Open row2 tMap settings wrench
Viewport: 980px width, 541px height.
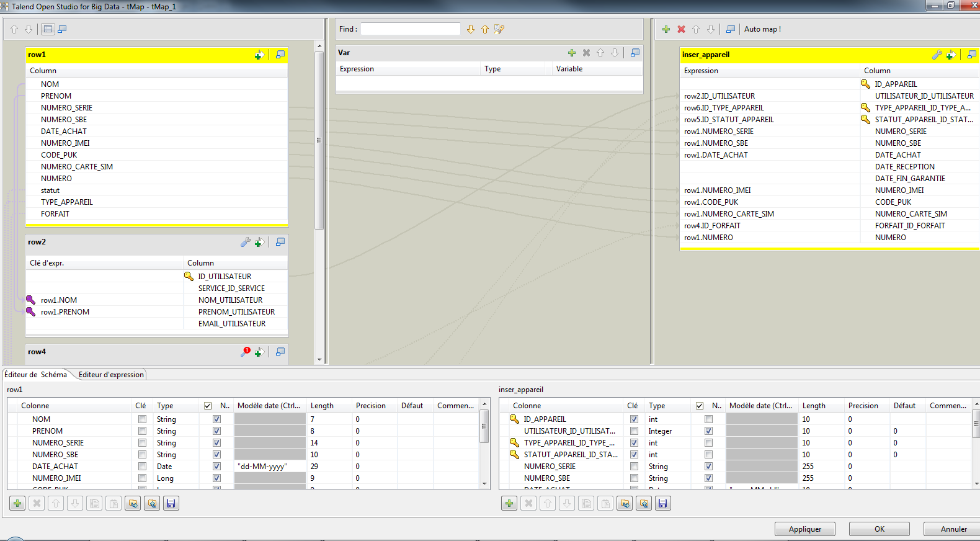246,242
